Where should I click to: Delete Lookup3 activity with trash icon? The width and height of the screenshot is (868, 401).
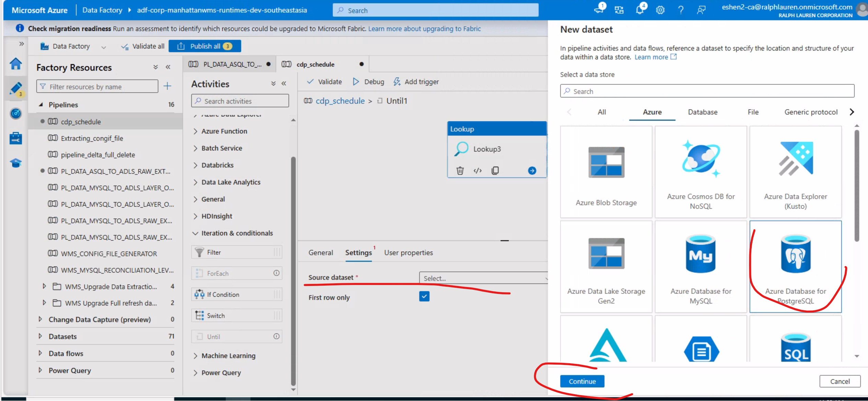point(460,171)
